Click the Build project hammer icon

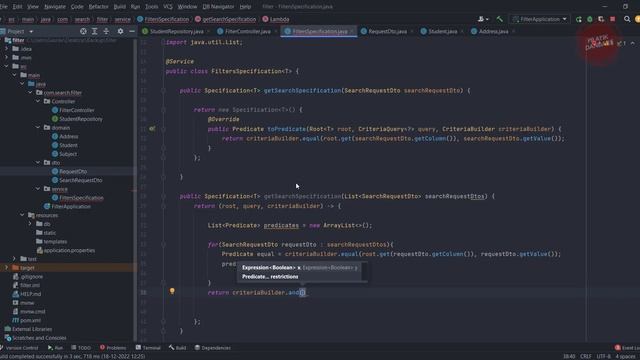(x=500, y=19)
